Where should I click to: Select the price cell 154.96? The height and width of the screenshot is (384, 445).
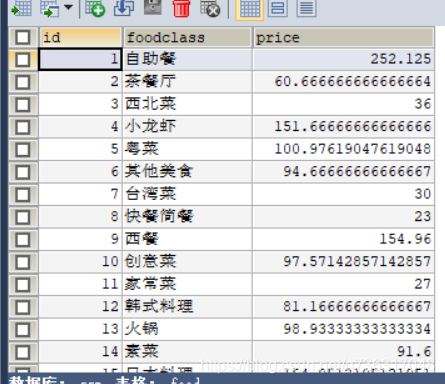[x=343, y=239]
